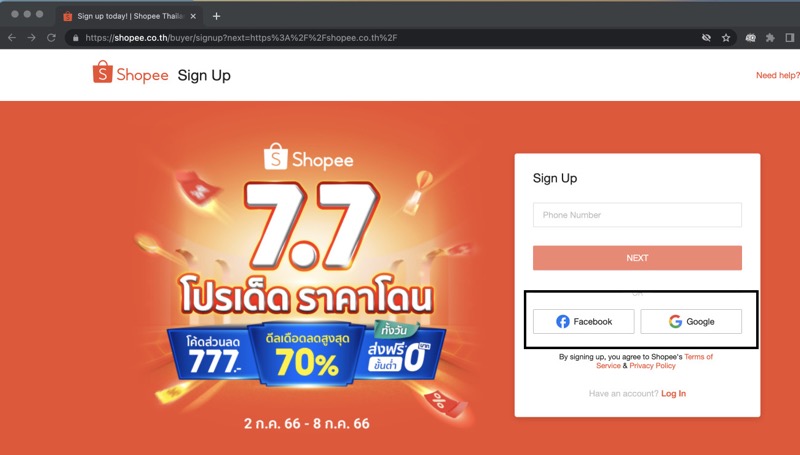Screen dimensions: 800x455
Task: Open the extensions puzzle icon
Action: click(770, 38)
